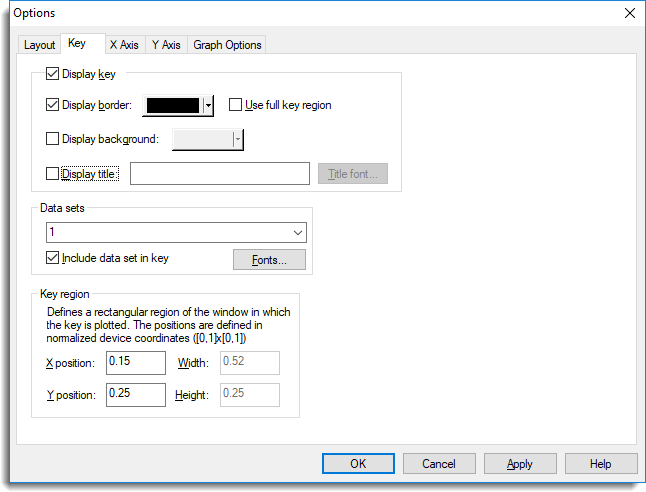Click the black border color swatch
The width and height of the screenshot is (646, 492).
tap(173, 105)
